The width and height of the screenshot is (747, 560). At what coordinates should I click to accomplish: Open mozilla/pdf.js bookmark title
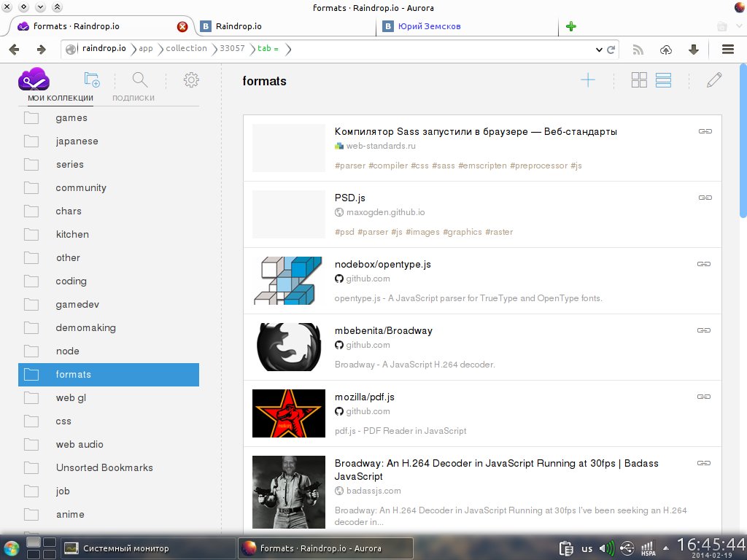pos(365,397)
